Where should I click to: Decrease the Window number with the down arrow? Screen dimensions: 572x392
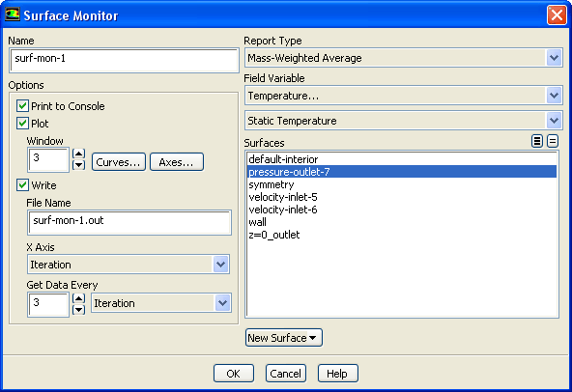tap(79, 165)
